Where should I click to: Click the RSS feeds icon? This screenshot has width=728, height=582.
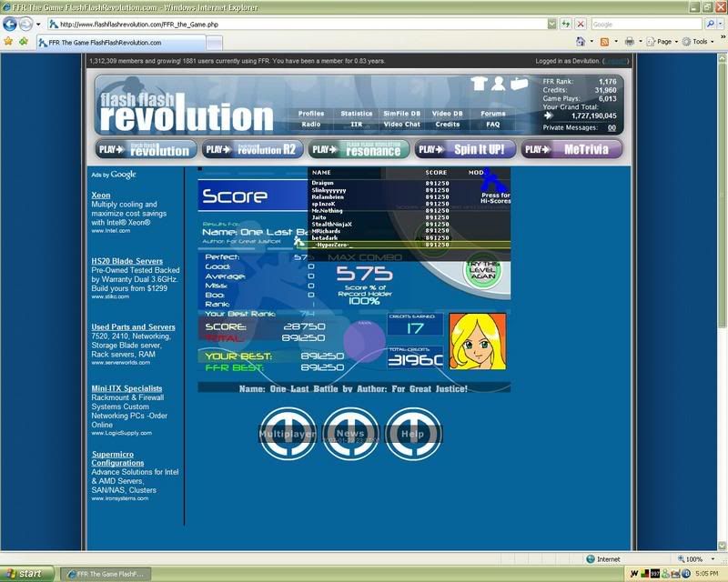pos(603,42)
